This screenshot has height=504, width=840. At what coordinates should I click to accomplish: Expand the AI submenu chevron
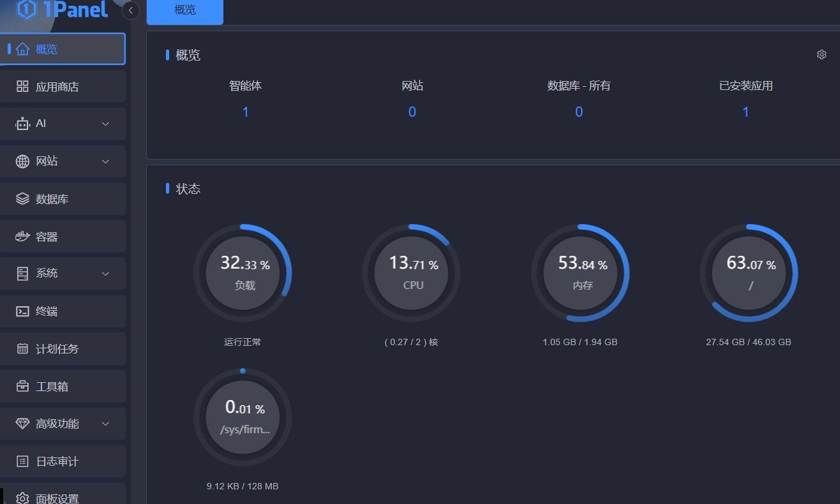coord(106,124)
